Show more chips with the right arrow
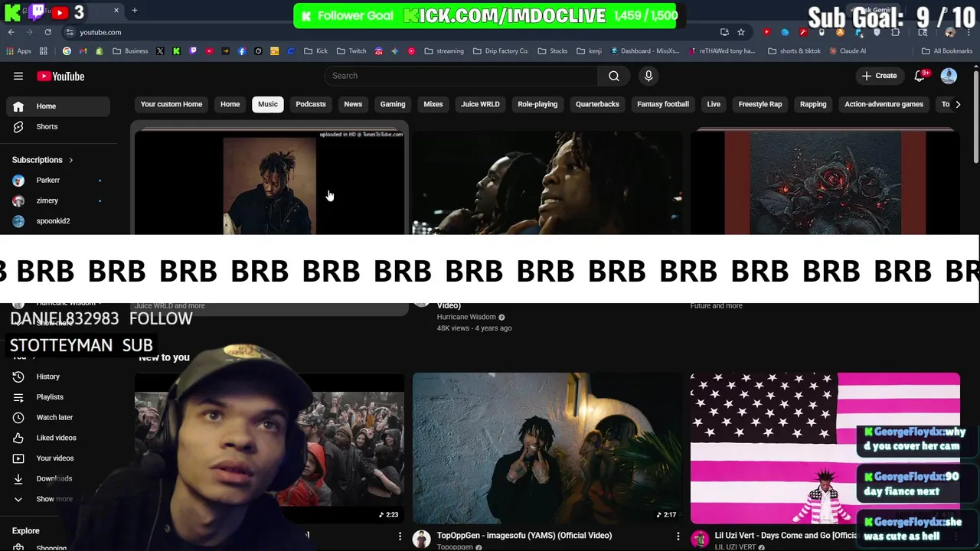 (957, 104)
